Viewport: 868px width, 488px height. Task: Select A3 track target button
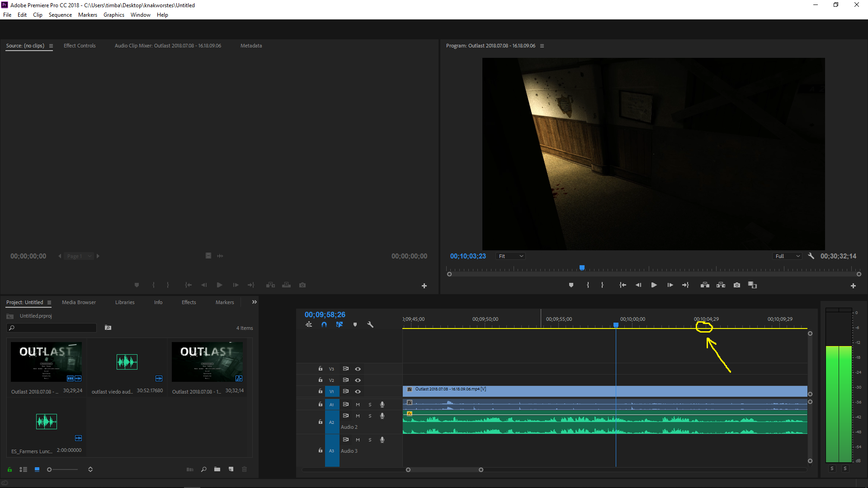click(332, 450)
